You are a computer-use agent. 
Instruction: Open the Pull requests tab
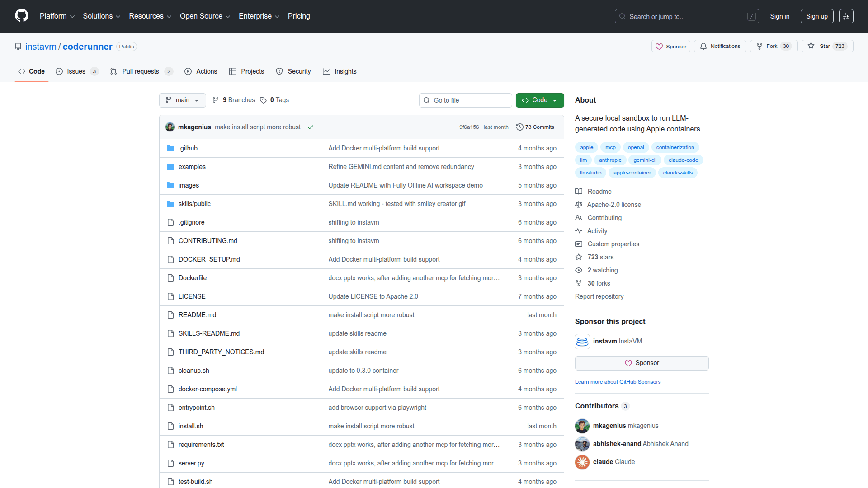pyautogui.click(x=141, y=71)
